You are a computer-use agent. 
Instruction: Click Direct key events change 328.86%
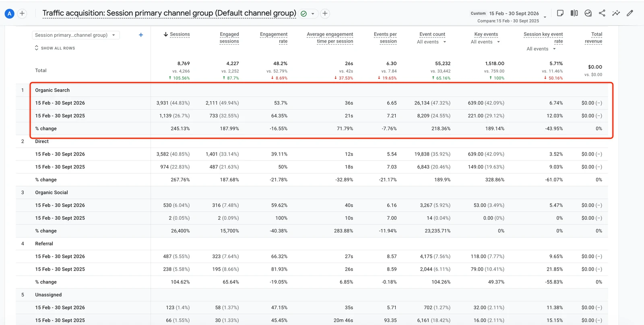(495, 180)
